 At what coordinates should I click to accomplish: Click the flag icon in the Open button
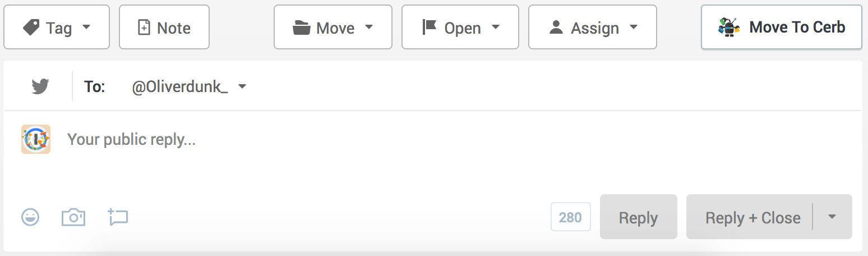pos(430,28)
